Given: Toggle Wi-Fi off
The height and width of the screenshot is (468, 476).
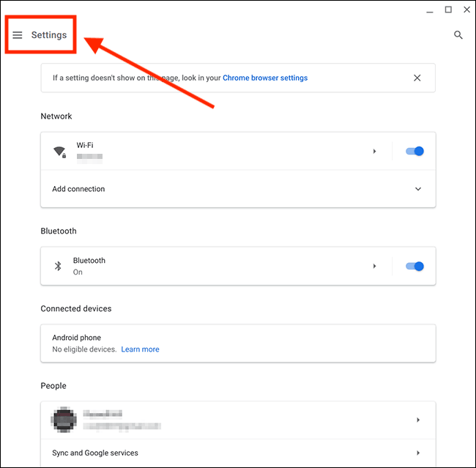Looking at the screenshot, I should point(414,152).
